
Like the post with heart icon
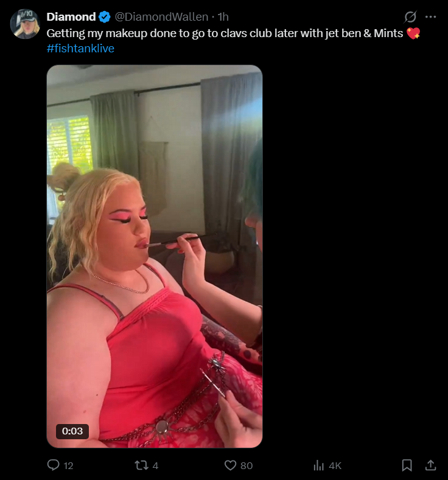[x=230, y=465]
